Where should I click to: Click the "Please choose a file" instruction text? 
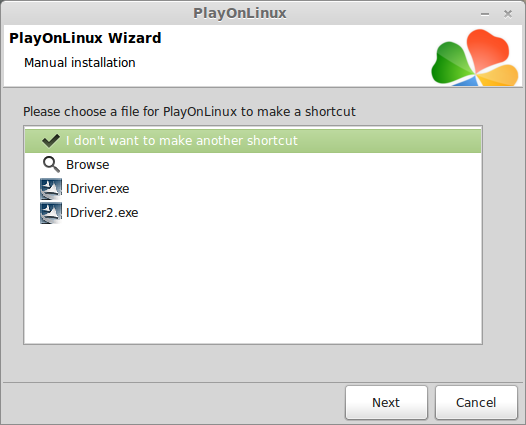(189, 111)
